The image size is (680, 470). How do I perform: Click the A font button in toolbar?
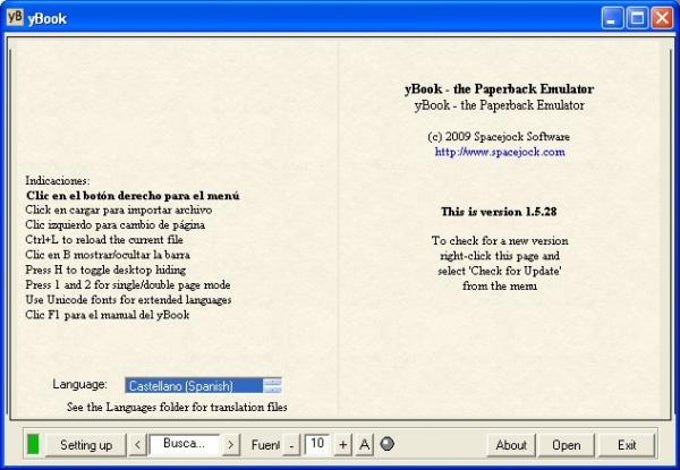coord(365,445)
